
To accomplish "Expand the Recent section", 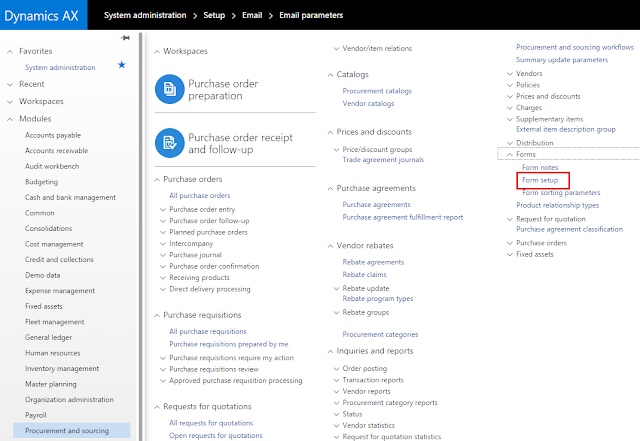I will [x=10, y=85].
